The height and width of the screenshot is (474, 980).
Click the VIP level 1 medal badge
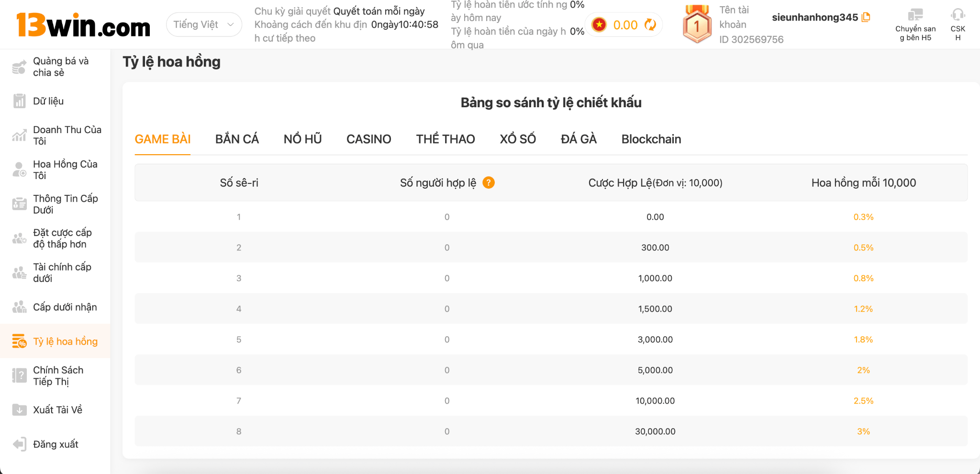(697, 25)
